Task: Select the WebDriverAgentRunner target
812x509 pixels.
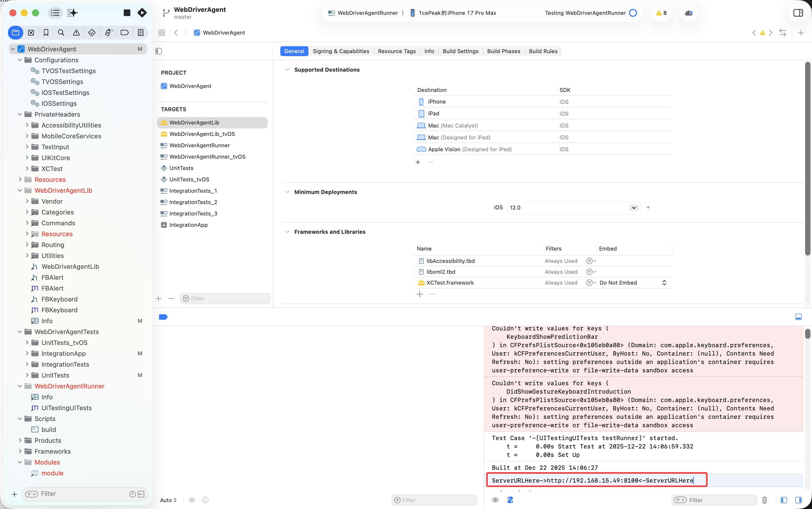Action: click(x=200, y=145)
